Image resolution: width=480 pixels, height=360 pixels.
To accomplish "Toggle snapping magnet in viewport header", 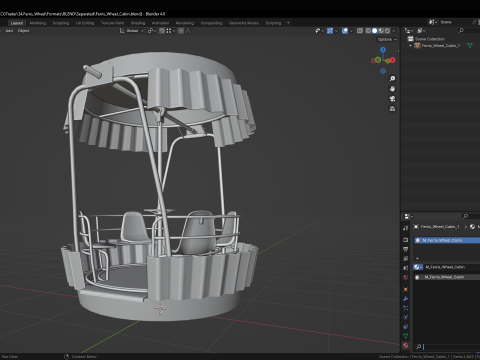I will 162,31.
